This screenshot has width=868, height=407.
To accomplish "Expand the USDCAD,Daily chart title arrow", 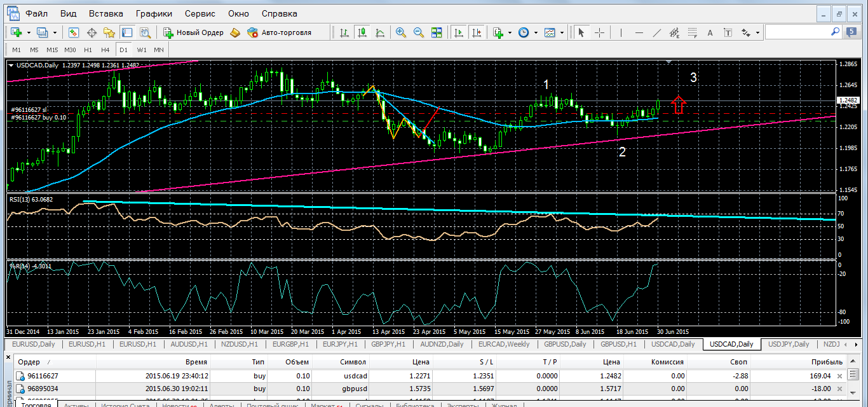I will pyautogui.click(x=11, y=65).
